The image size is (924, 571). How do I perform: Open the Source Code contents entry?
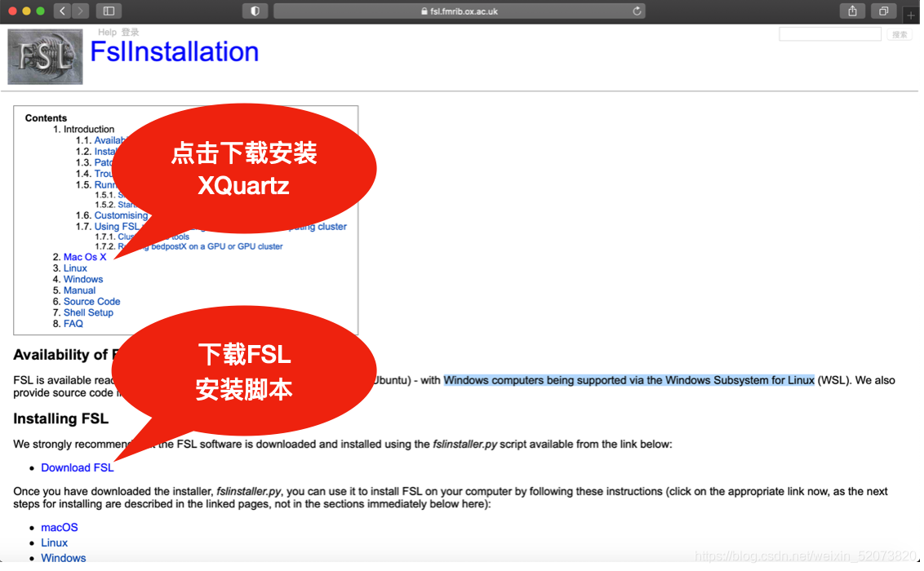click(x=92, y=302)
